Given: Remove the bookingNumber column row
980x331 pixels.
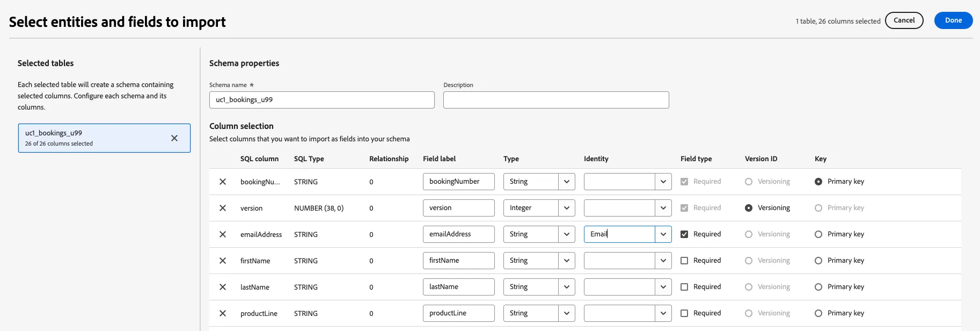Looking at the screenshot, I should pos(223,182).
